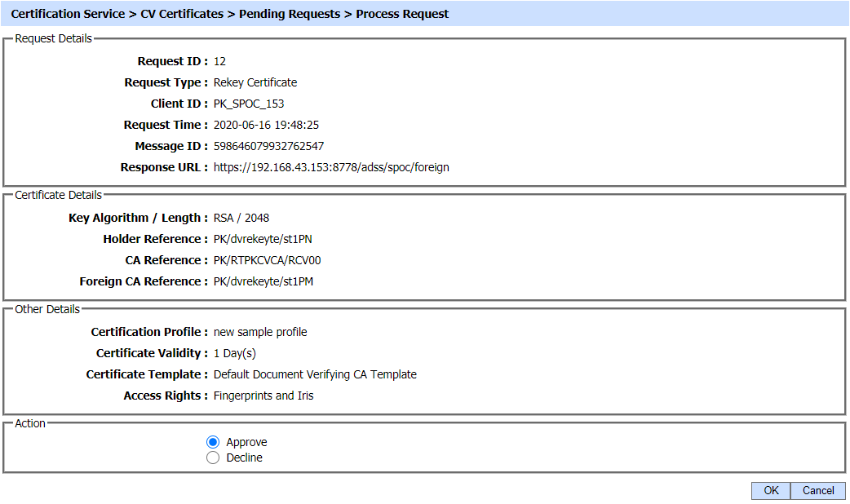This screenshot has height=504, width=850.
Task: Click the Client ID value PK_SPOC_153
Action: (x=249, y=104)
